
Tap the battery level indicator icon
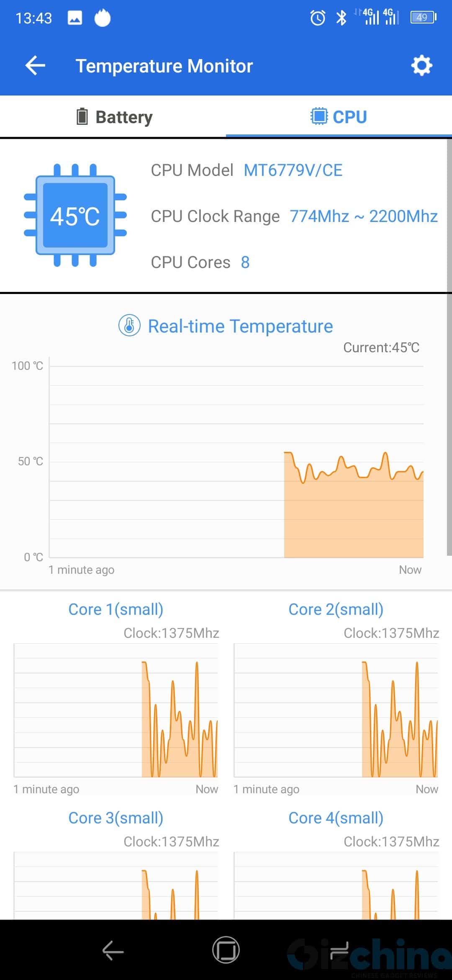(x=424, y=18)
